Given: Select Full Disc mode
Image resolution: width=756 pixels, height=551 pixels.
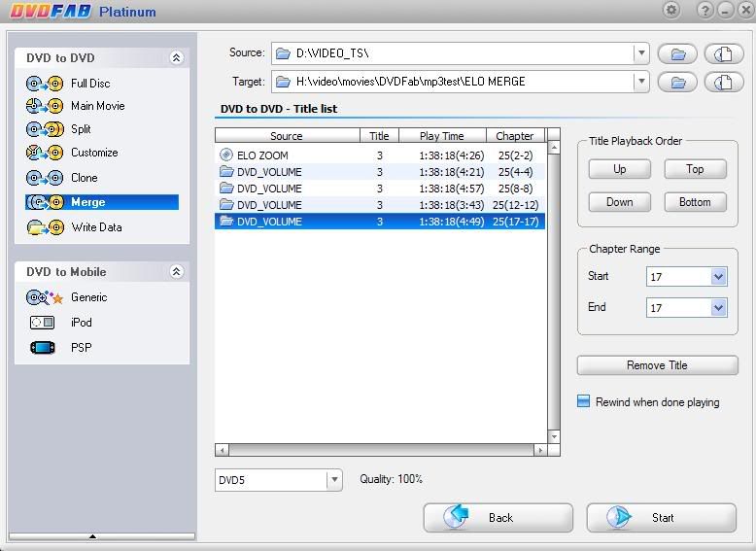Looking at the screenshot, I should (x=90, y=84).
